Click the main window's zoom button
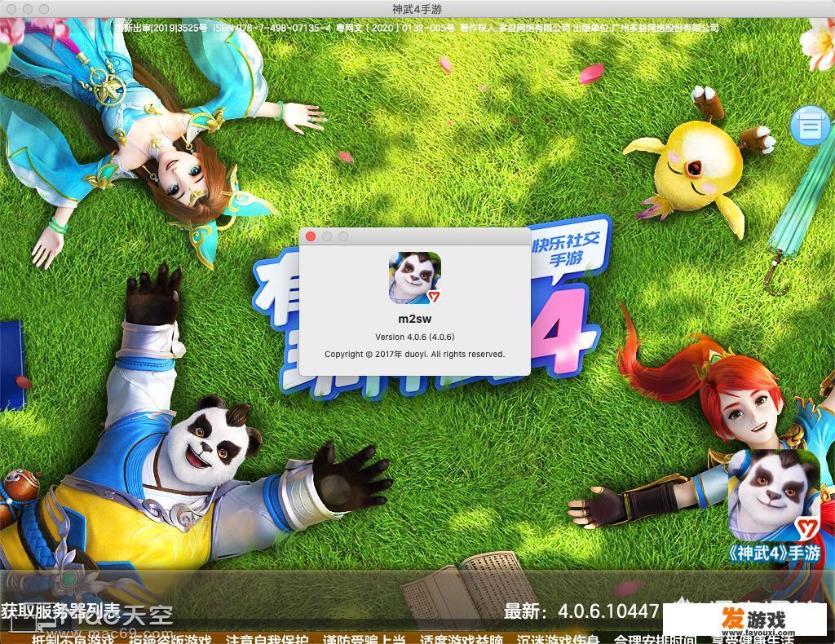 [x=44, y=8]
